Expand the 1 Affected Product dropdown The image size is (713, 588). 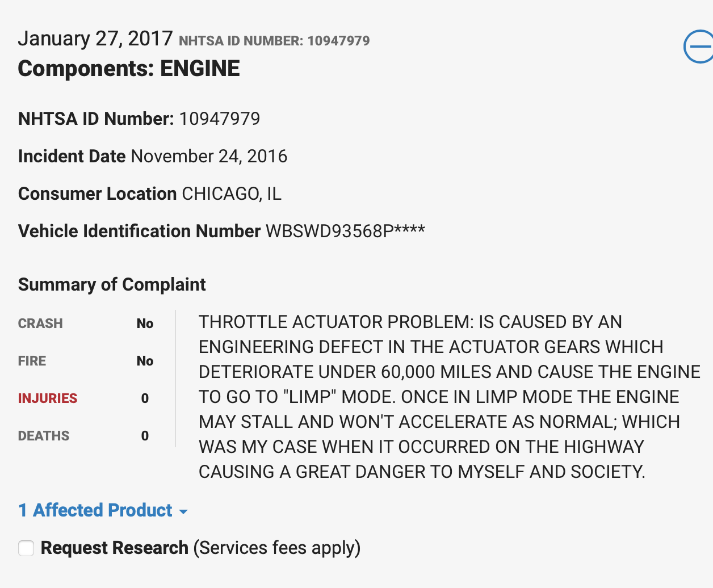(103, 510)
